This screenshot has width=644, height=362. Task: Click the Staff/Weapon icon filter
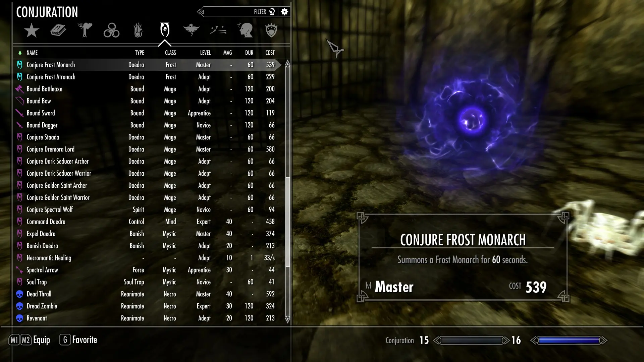(x=218, y=30)
